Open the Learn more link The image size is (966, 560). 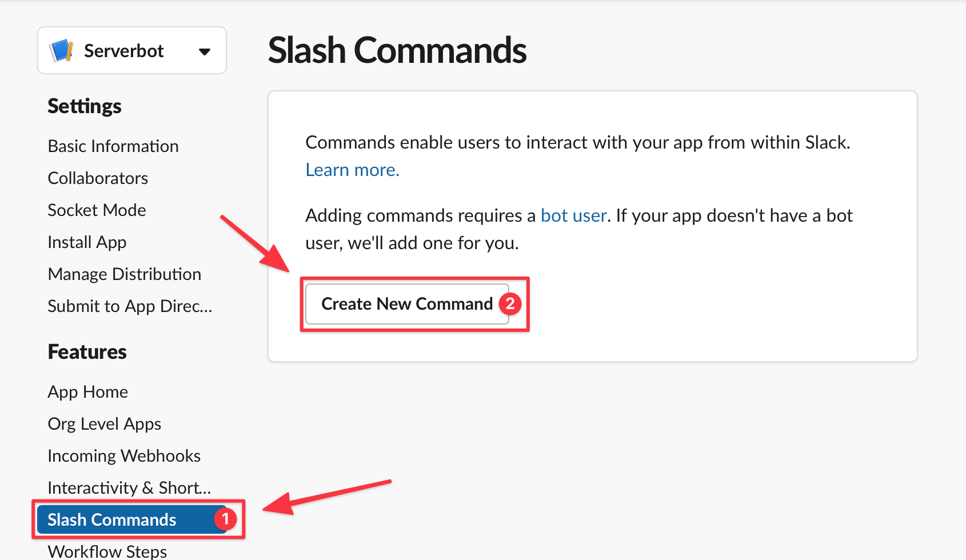[x=352, y=170]
